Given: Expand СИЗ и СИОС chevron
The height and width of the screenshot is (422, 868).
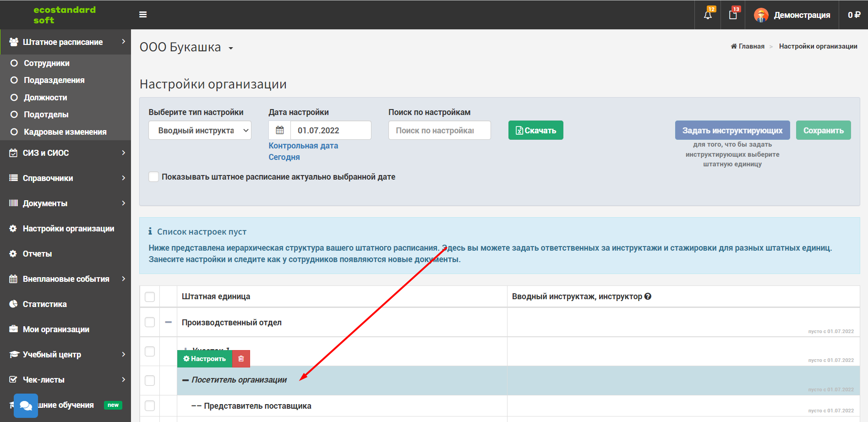Looking at the screenshot, I should (124, 153).
